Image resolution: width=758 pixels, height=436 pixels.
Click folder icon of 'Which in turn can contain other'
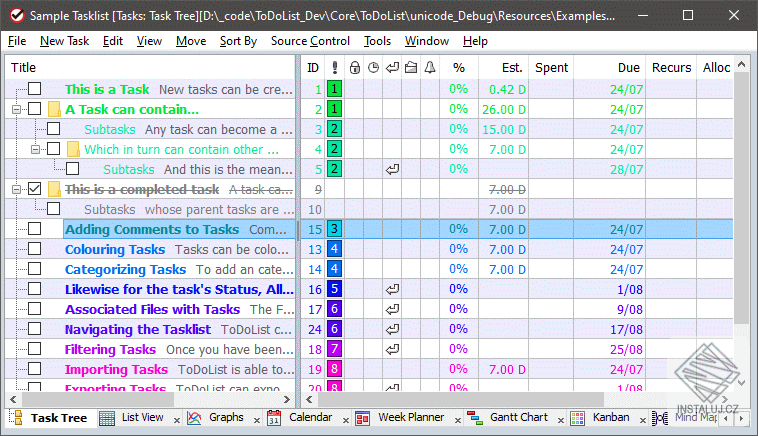(x=73, y=149)
